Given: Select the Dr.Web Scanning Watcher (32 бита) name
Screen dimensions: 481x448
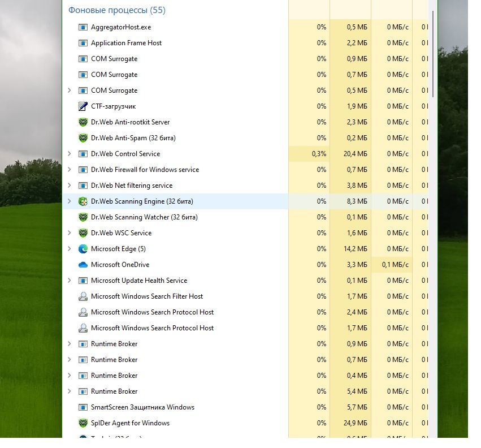Looking at the screenshot, I should tap(144, 217).
